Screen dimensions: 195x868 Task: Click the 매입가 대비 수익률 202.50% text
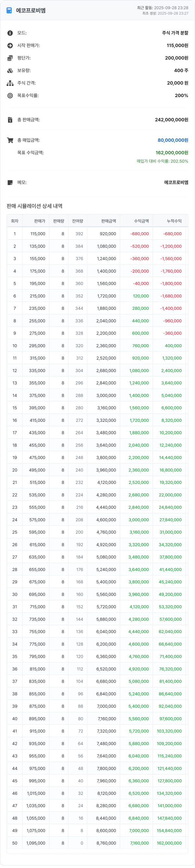coord(162,161)
